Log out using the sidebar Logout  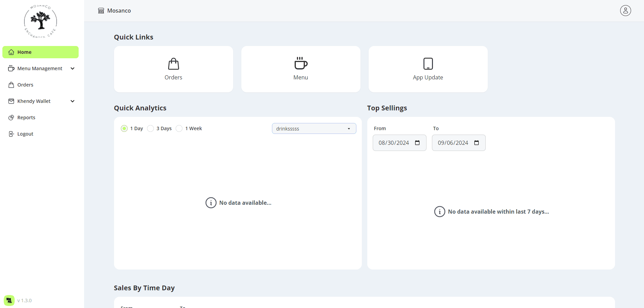click(25, 134)
